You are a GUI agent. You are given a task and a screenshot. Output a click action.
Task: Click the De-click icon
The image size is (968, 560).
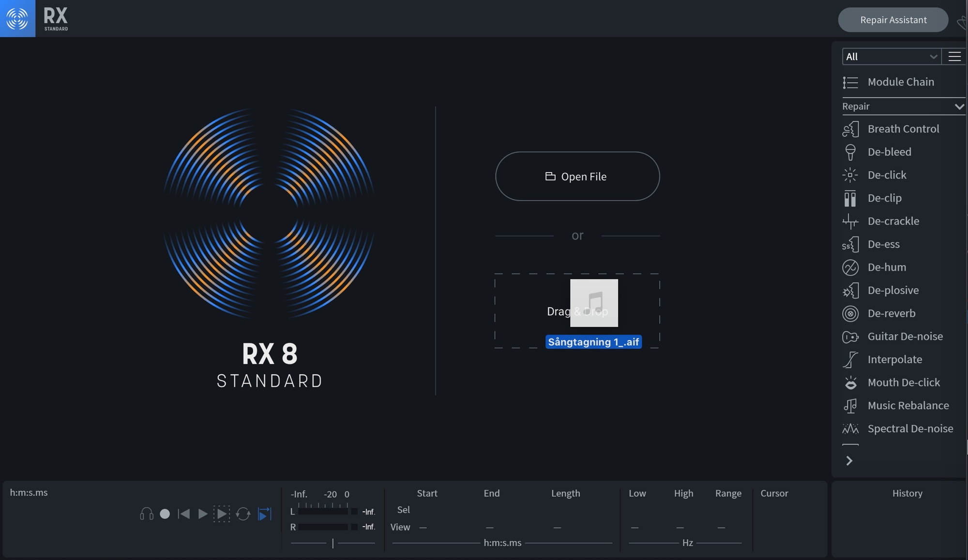tap(850, 175)
